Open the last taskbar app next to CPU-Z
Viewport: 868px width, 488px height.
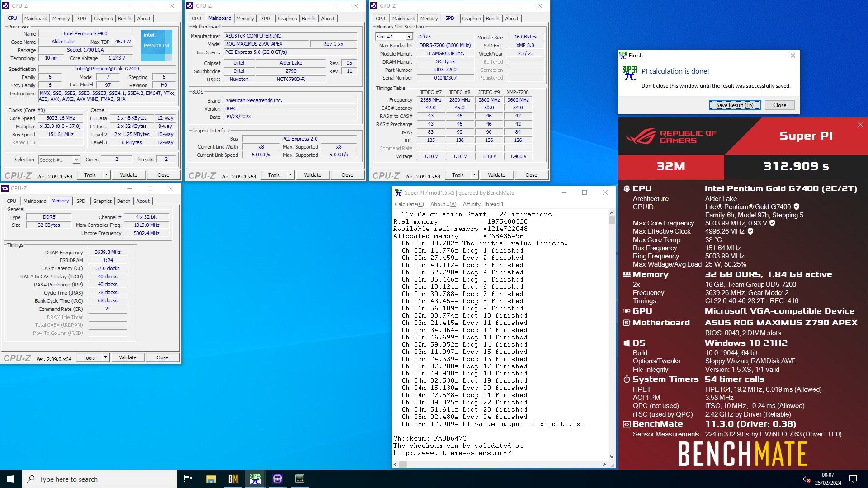(x=299, y=479)
